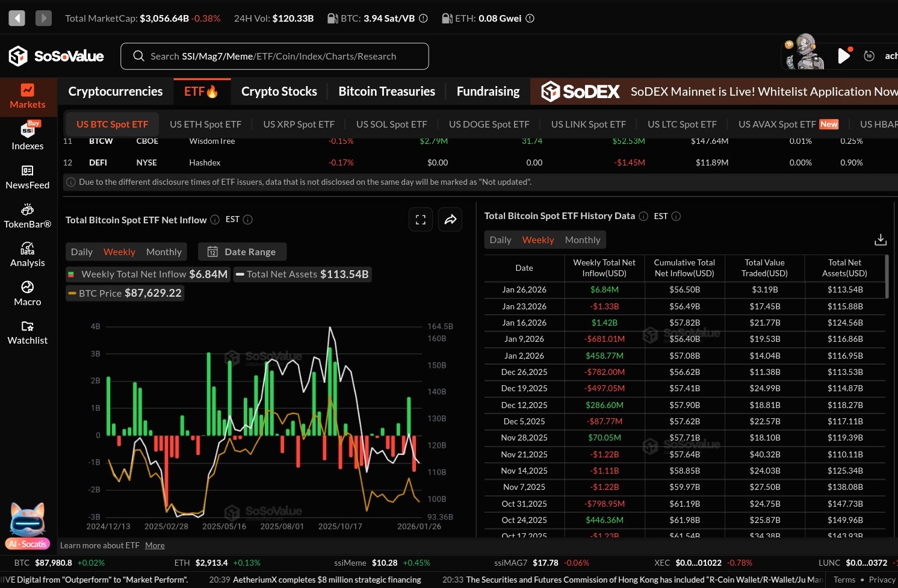Click the More link about ETF

click(x=155, y=545)
